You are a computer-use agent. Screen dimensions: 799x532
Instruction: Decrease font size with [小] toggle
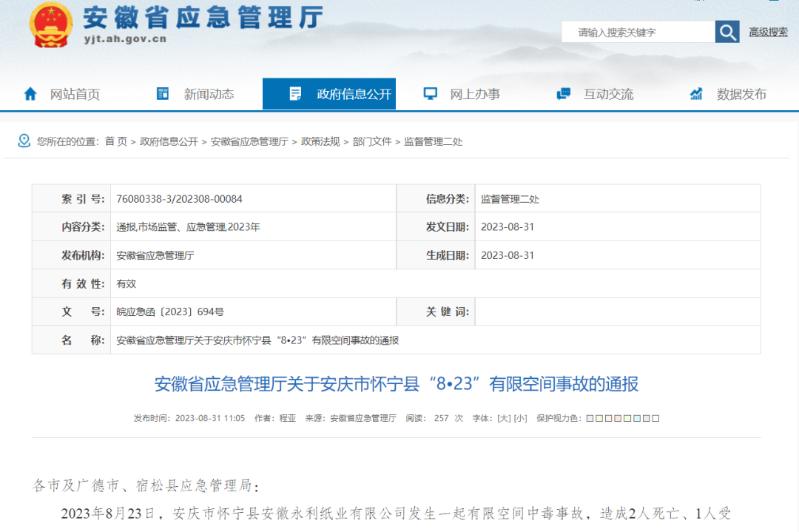(520, 418)
